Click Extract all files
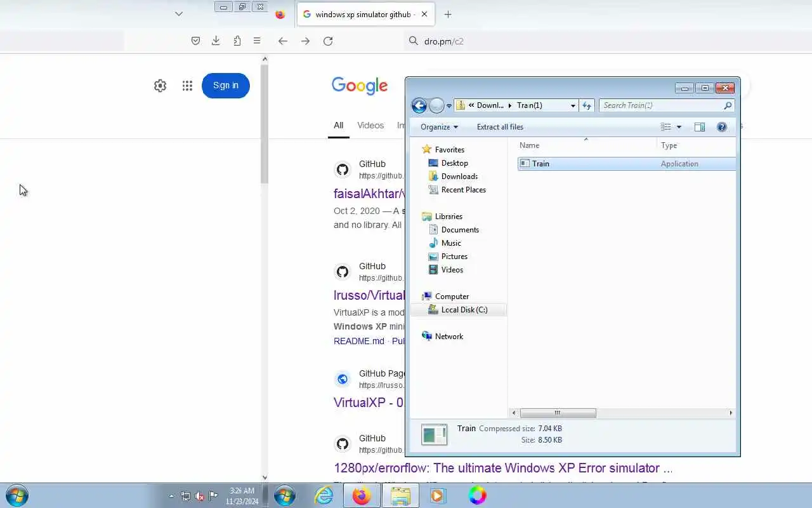This screenshot has height=508, width=812. [x=500, y=127]
